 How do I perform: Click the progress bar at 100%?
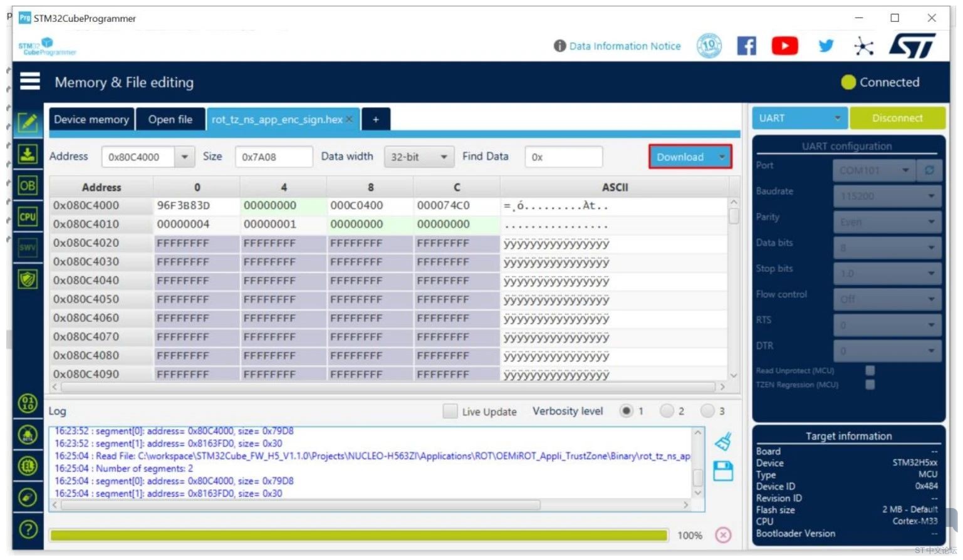click(x=358, y=536)
